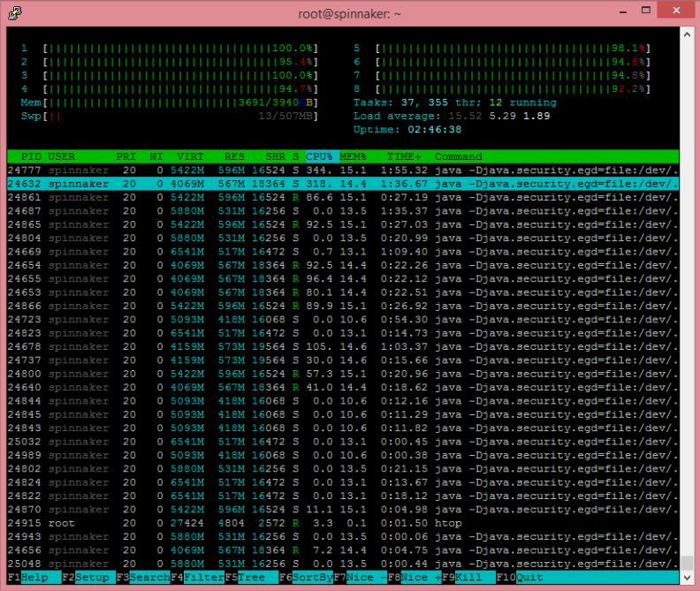The width and height of the screenshot is (700, 591).
Task: Open SortBy in the function bar
Action: coord(306,577)
